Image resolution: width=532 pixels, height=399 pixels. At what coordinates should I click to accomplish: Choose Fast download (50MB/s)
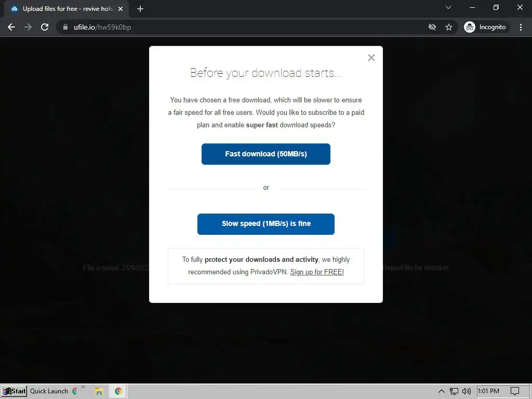265,154
